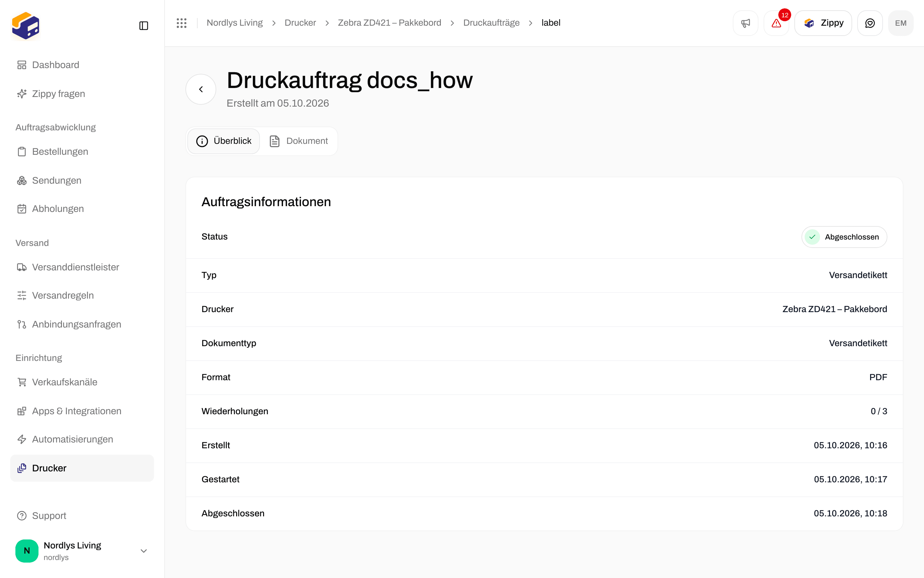Go back with the arrow button

point(201,89)
